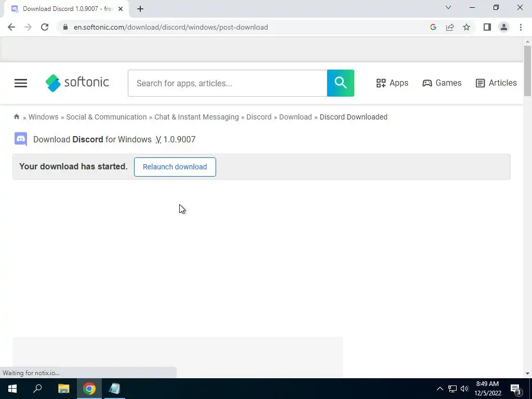The height and width of the screenshot is (399, 532).
Task: Bookmark this page with the star icon
Action: point(467,27)
